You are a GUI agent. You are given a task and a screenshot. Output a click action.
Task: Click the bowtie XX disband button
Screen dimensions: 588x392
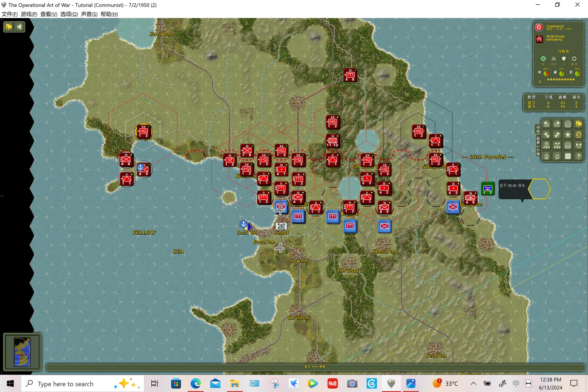(x=579, y=145)
